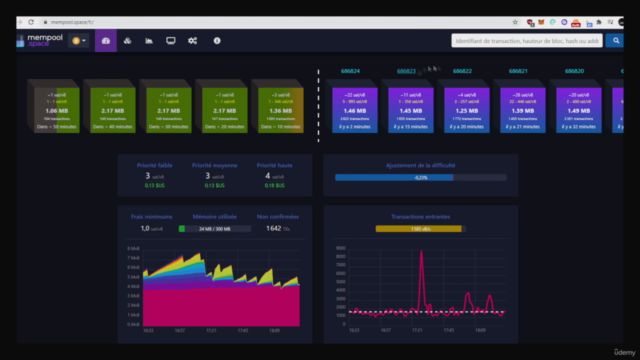Viewport: 640px width, 360px height.
Task: Open the TV view monitor icon
Action: 171,41
